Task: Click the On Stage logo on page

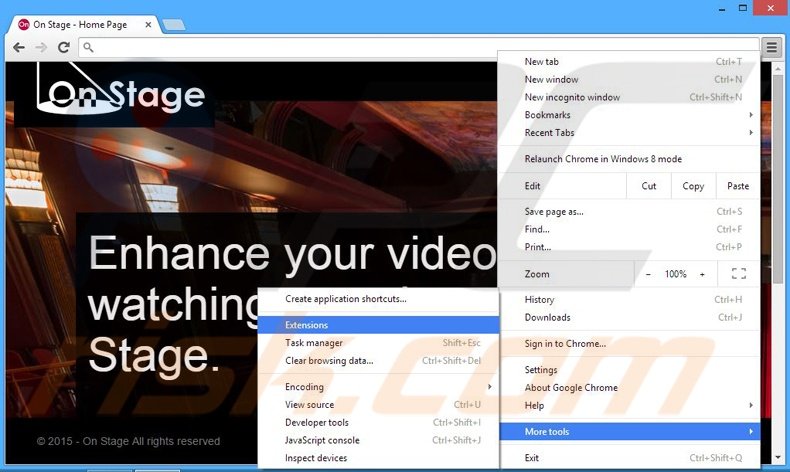Action: [x=121, y=91]
